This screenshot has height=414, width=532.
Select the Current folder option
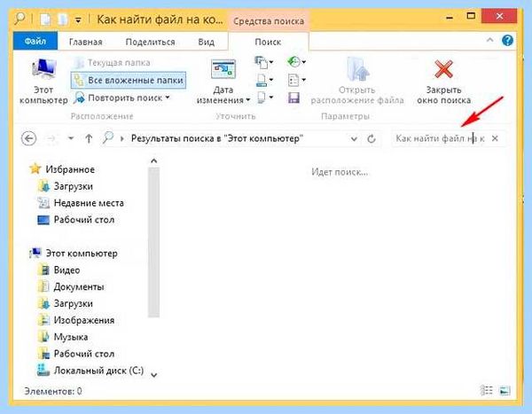(113, 62)
